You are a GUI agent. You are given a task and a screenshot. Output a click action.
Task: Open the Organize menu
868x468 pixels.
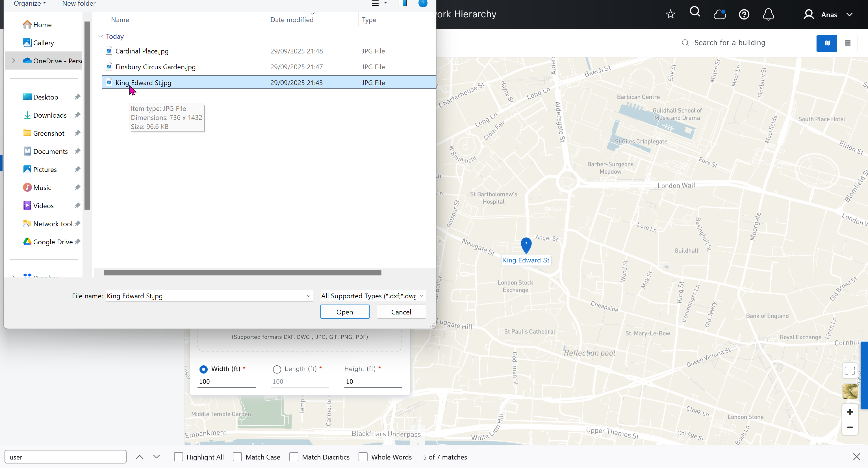(x=29, y=3)
